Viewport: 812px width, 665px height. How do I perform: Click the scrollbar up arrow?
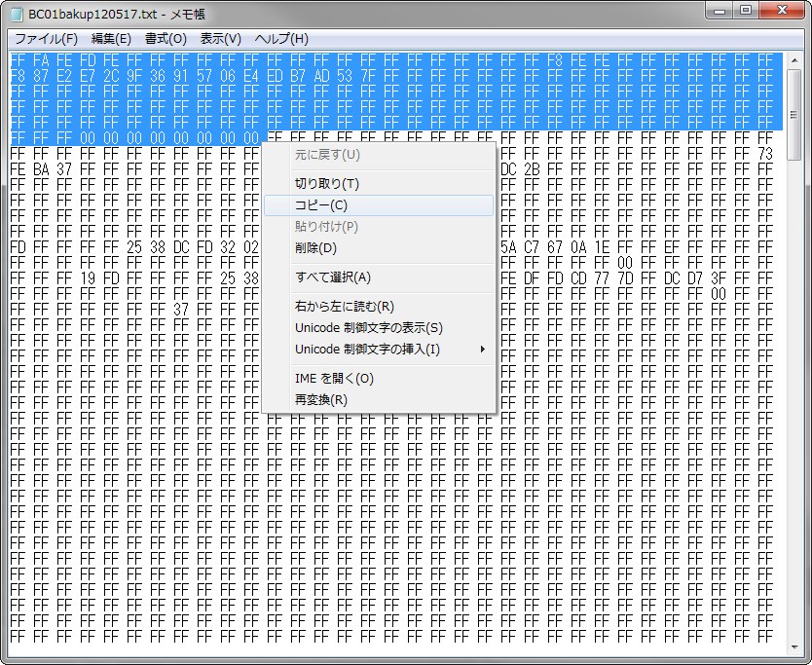[794, 60]
